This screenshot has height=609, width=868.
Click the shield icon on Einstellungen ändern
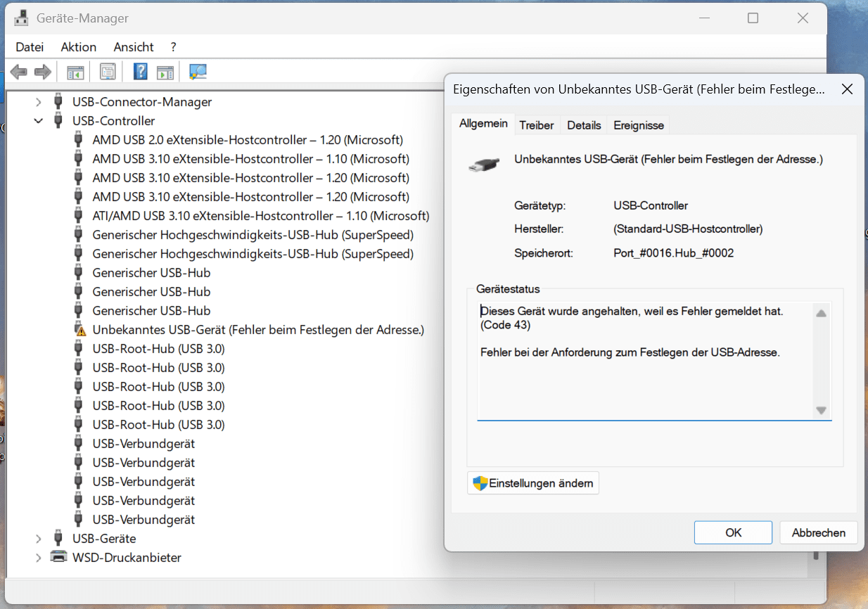pyautogui.click(x=480, y=483)
